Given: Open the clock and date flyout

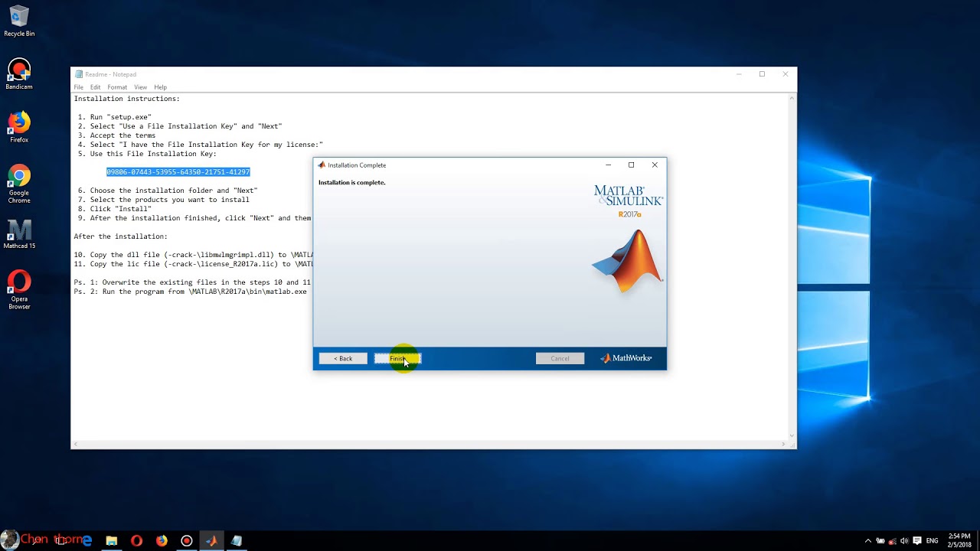Looking at the screenshot, I should coord(959,540).
